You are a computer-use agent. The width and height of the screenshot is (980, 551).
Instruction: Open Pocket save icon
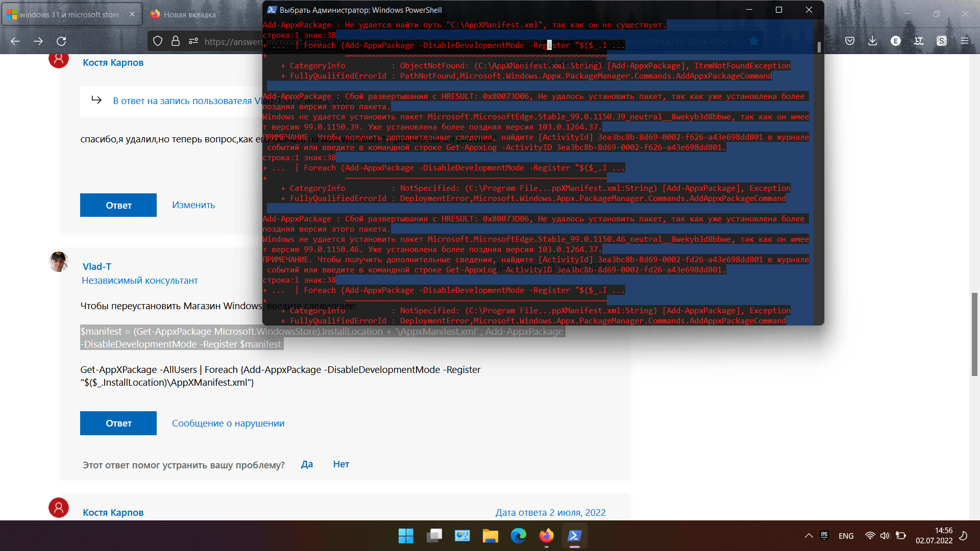[850, 41]
